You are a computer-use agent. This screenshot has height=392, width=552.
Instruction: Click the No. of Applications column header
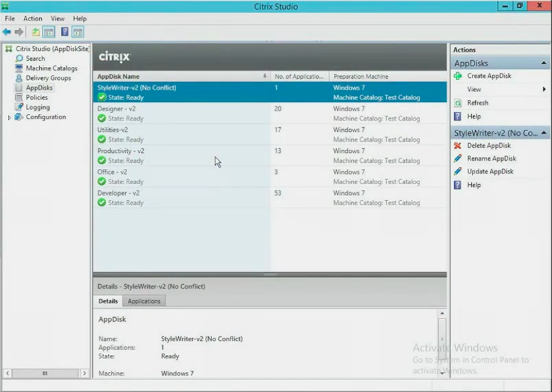coord(300,76)
